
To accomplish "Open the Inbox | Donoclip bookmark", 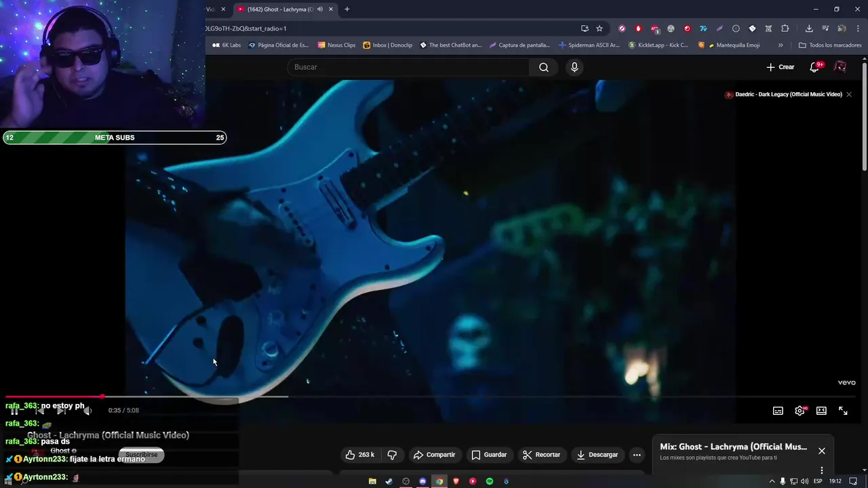I will 388,45.
